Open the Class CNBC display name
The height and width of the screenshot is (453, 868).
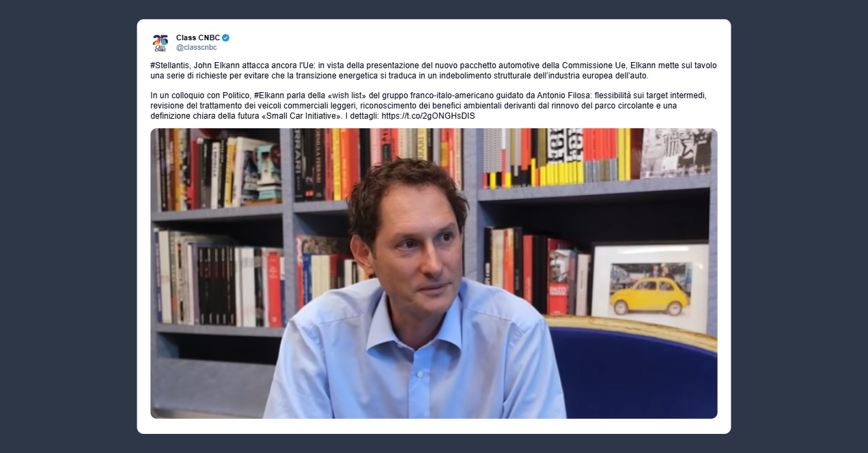tap(197, 38)
